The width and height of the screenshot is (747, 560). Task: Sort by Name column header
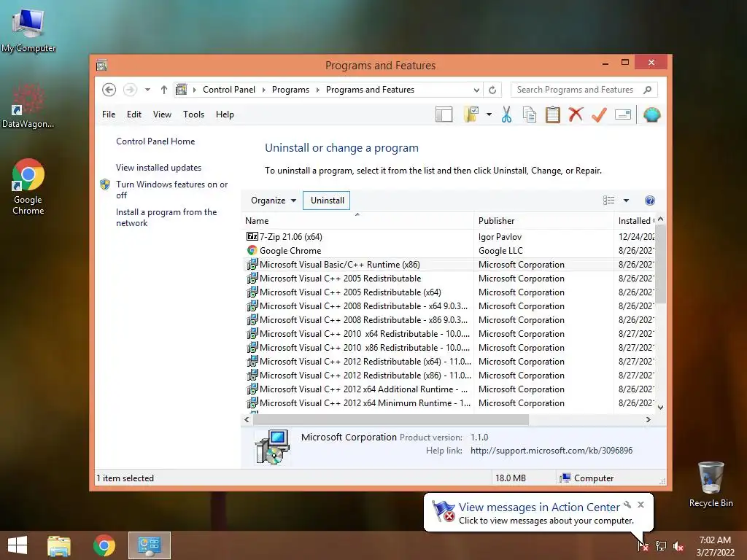(x=357, y=221)
